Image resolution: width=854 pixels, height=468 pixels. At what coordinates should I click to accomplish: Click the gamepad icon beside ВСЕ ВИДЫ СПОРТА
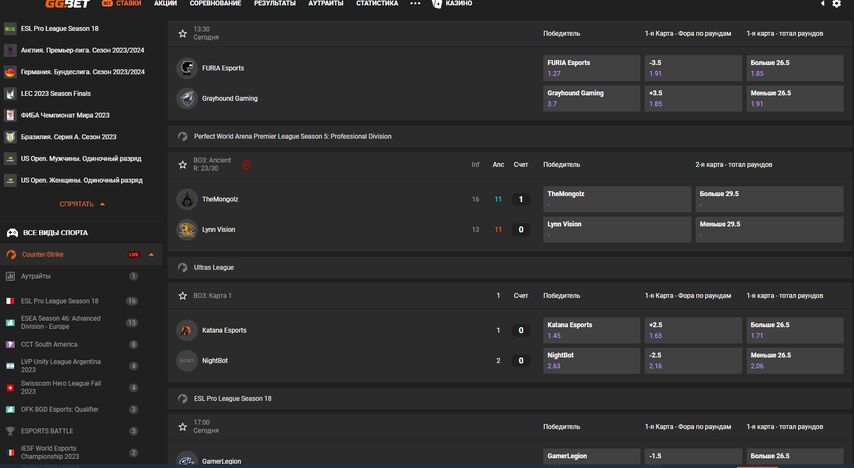click(12, 233)
